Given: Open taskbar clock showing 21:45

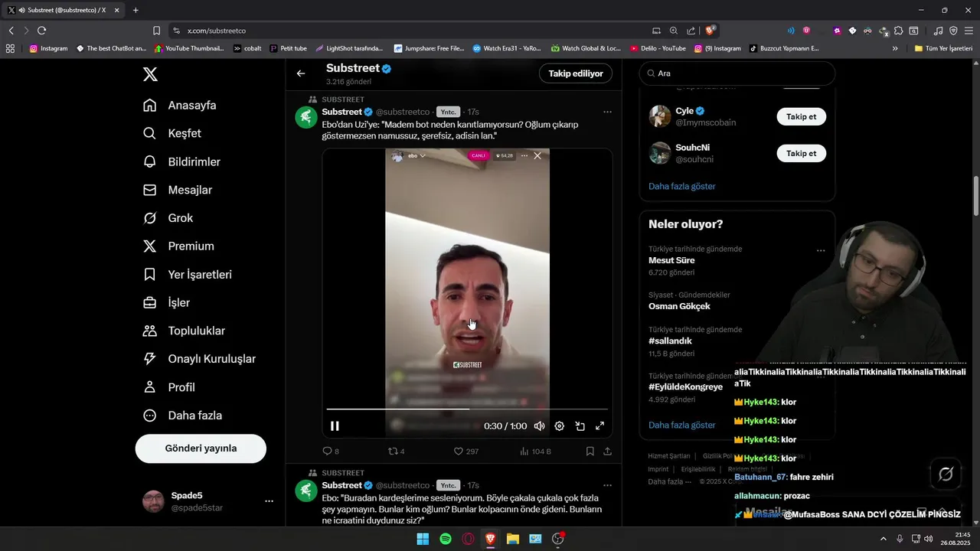Looking at the screenshot, I should [x=956, y=539].
